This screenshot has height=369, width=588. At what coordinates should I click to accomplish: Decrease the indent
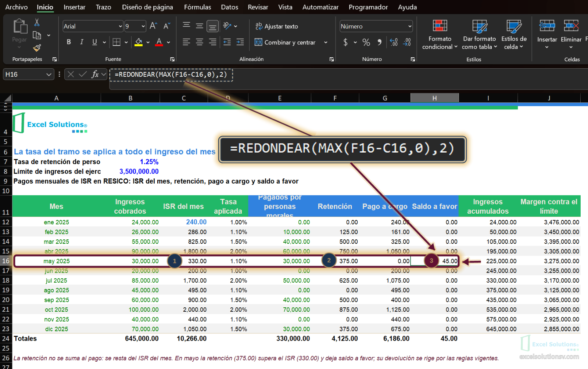click(x=227, y=42)
